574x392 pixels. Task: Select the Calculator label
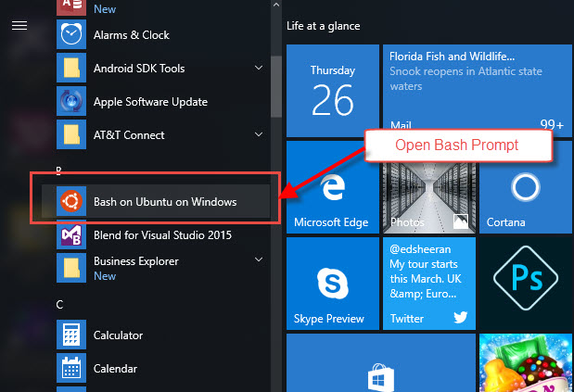118,335
